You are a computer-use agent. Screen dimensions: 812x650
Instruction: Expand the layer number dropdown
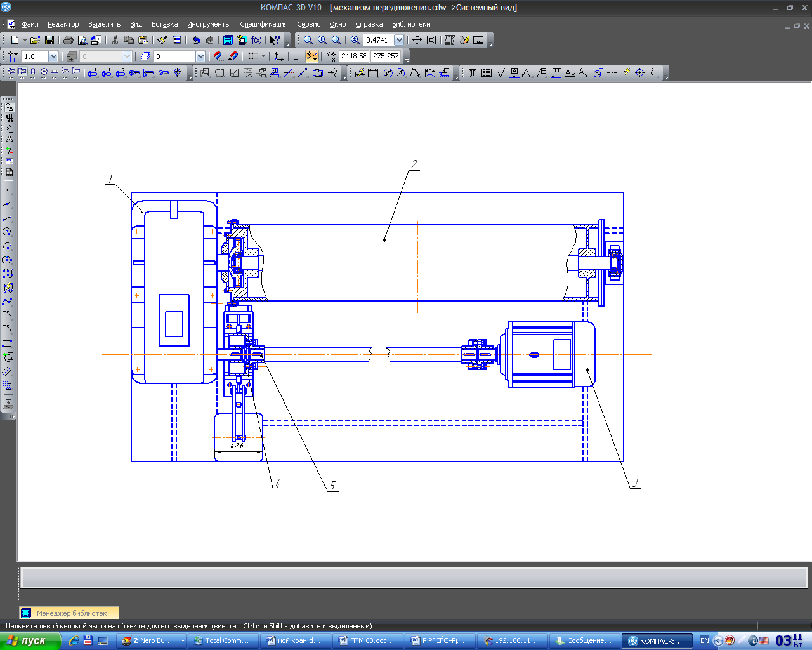pos(200,56)
